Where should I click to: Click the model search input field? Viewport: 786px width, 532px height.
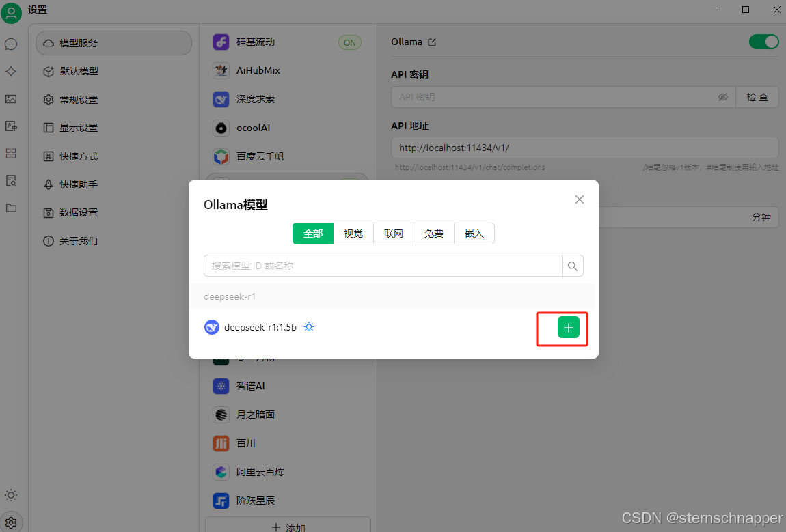(383, 266)
